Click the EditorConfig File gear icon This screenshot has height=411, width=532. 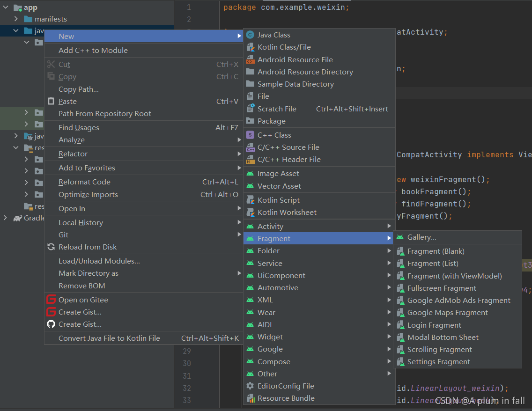(250, 386)
